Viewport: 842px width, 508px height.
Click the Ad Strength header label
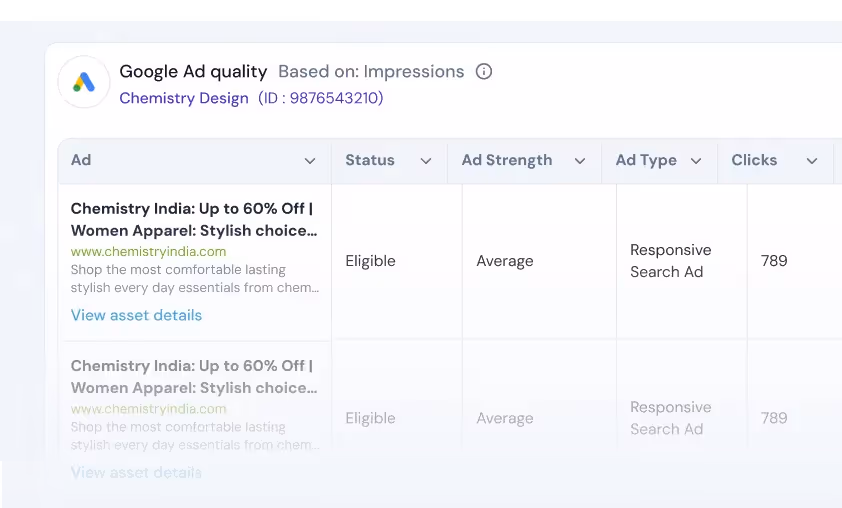(507, 160)
